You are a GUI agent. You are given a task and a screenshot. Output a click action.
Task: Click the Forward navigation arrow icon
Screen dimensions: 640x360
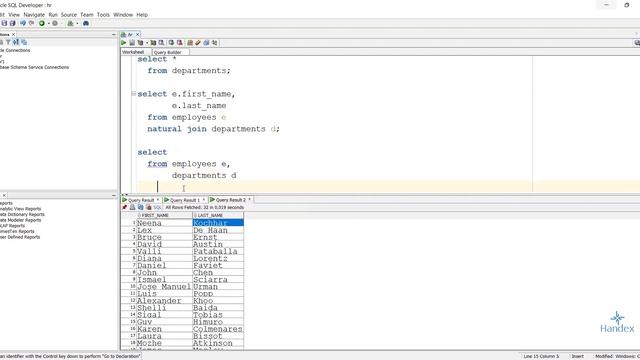(x=31, y=23)
